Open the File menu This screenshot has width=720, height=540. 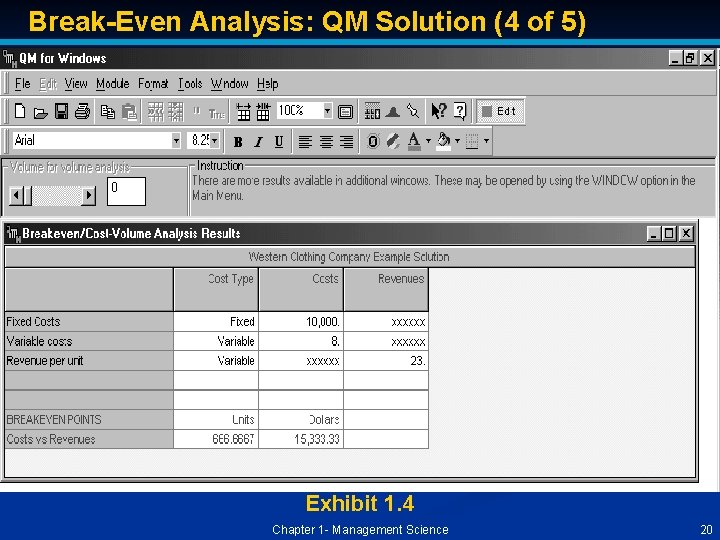pos(22,84)
